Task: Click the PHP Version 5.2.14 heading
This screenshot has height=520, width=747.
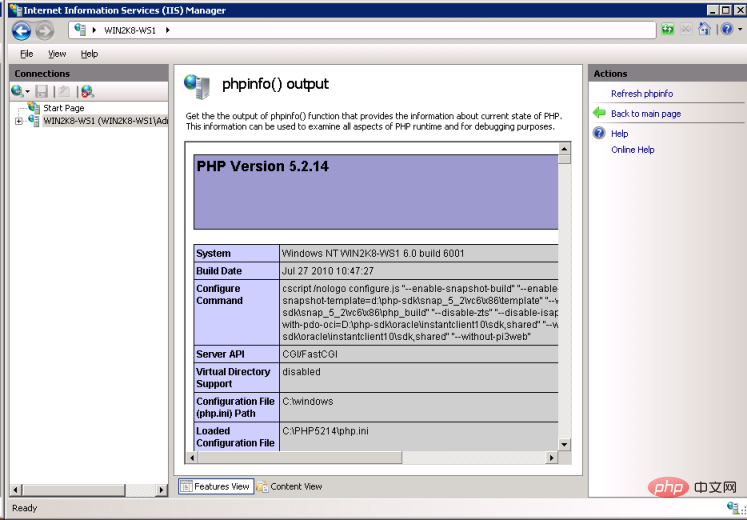Action: point(262,166)
